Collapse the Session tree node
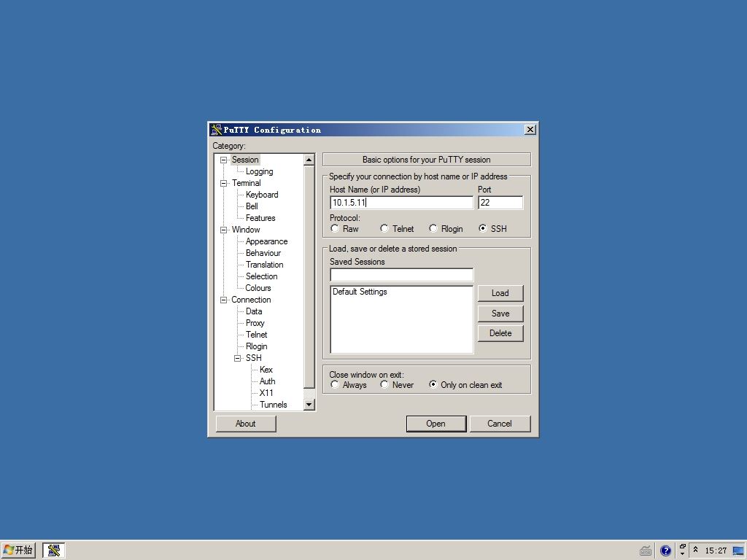This screenshot has width=747, height=560. pos(223,160)
